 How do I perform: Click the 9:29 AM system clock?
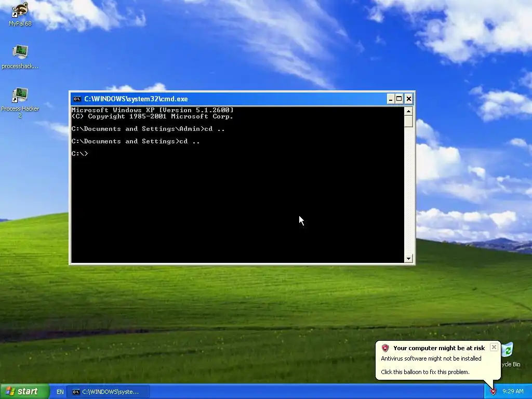pos(513,392)
